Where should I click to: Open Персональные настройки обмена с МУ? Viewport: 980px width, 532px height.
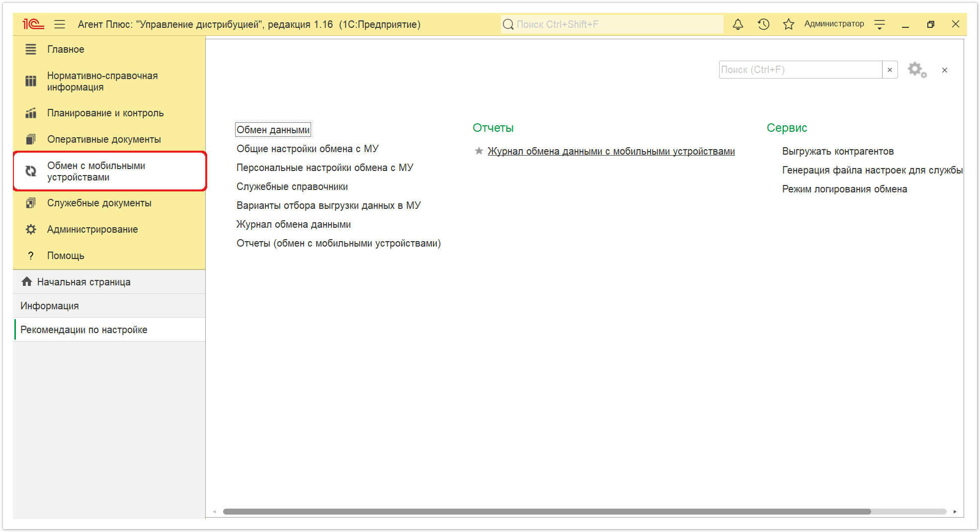point(325,168)
